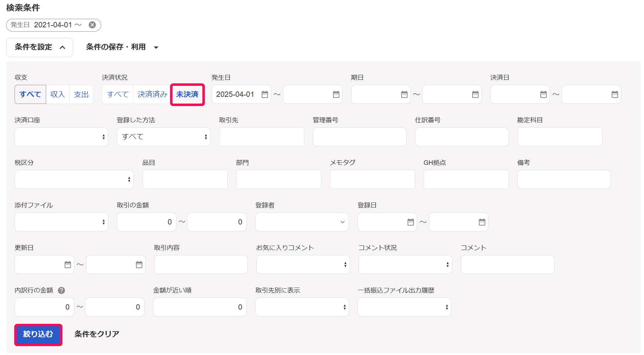Focus the GH拠点 input field
This screenshot has width=644, height=355.
pyautogui.click(x=466, y=179)
